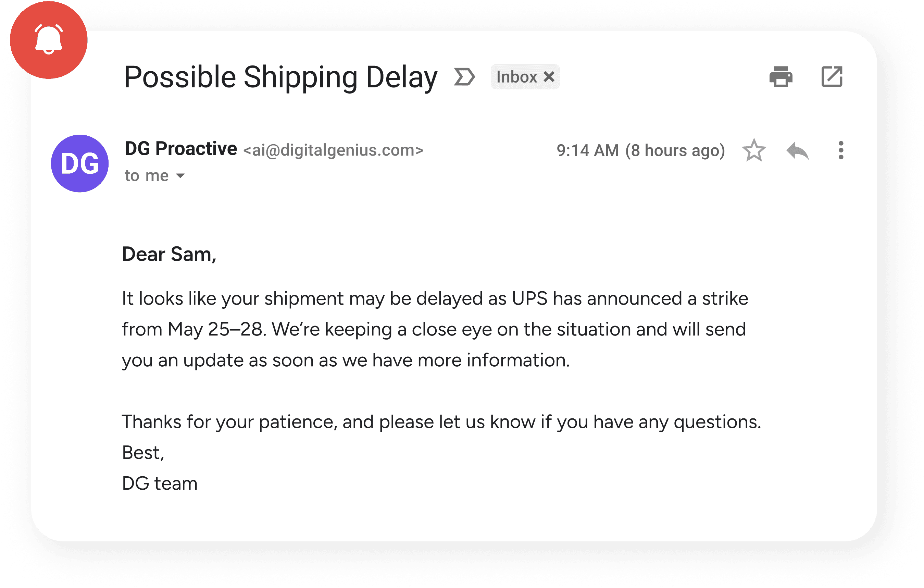Click the 'Thanks for your patience' line

coord(441,421)
